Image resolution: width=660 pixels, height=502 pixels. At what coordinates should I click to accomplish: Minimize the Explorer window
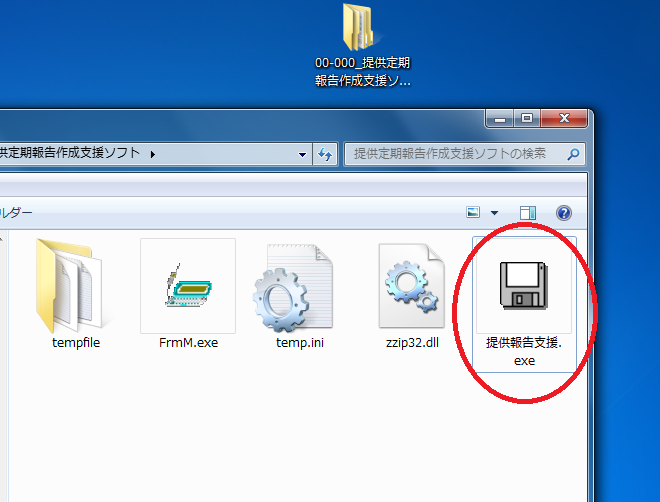coord(502,118)
